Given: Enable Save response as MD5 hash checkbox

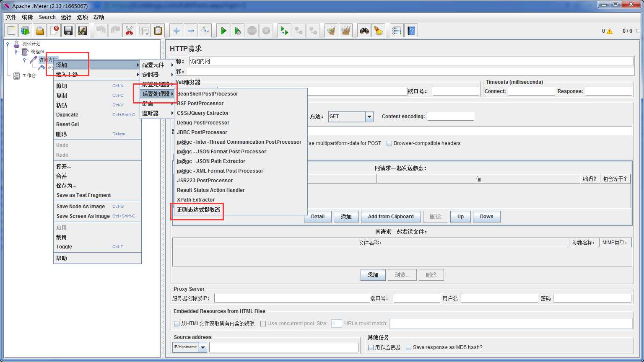Looking at the screenshot, I should [x=409, y=347].
